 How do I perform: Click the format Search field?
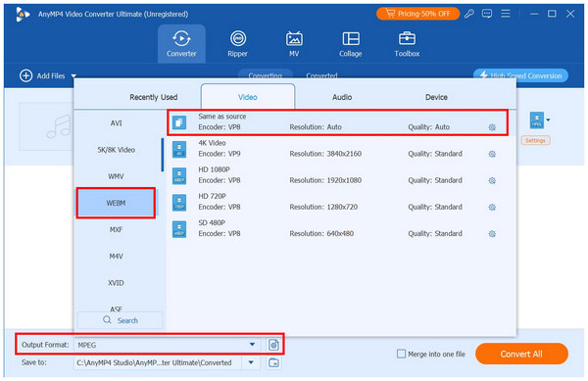pos(120,320)
